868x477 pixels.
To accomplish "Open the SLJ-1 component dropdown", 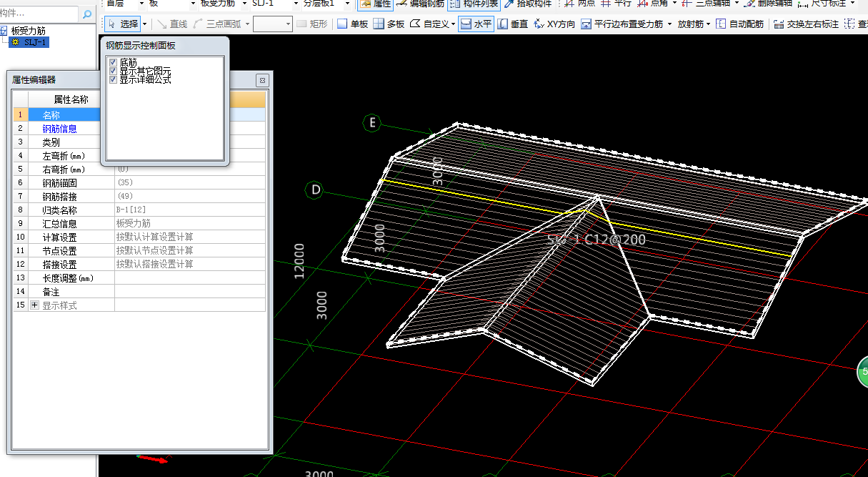I will pyautogui.click(x=295, y=4).
